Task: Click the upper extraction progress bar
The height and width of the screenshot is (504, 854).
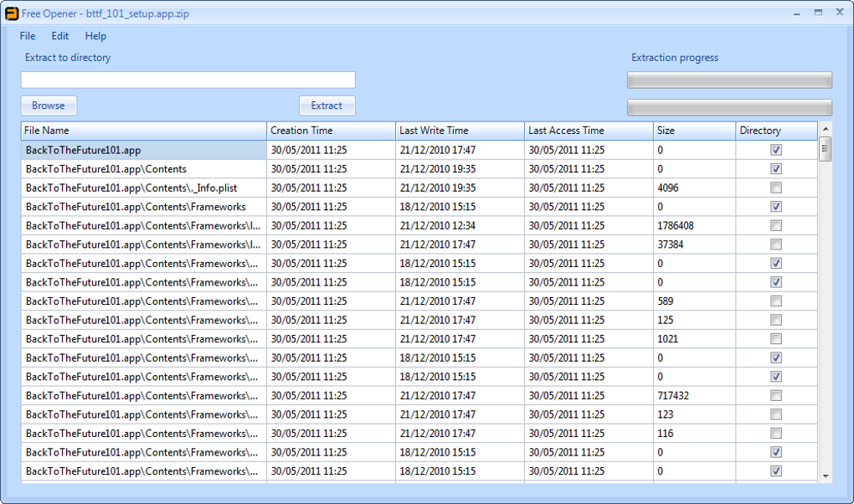Action: pos(729,80)
